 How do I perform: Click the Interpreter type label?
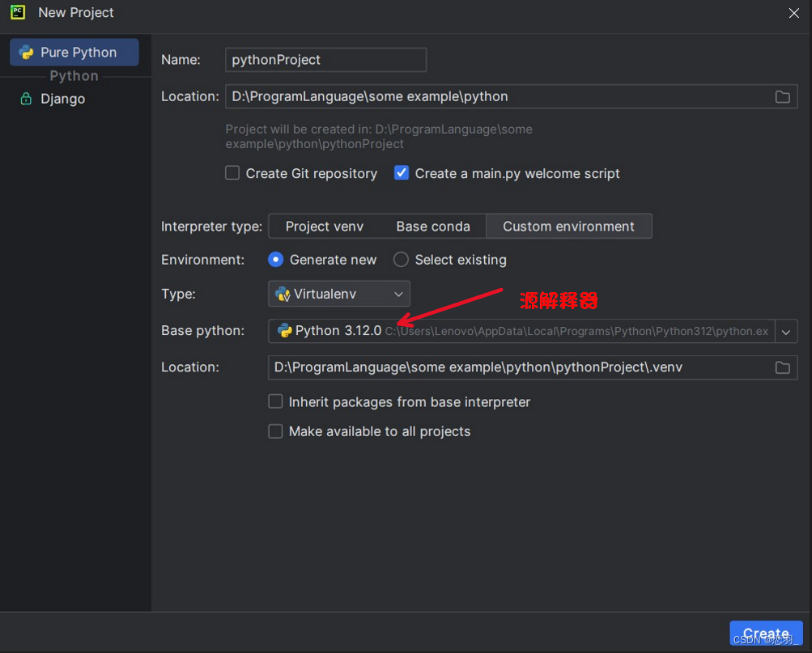coord(211,226)
